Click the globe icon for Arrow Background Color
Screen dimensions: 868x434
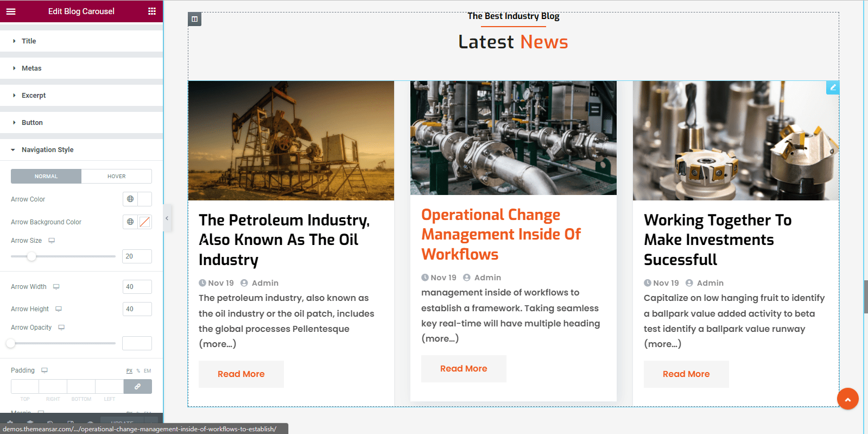point(130,222)
